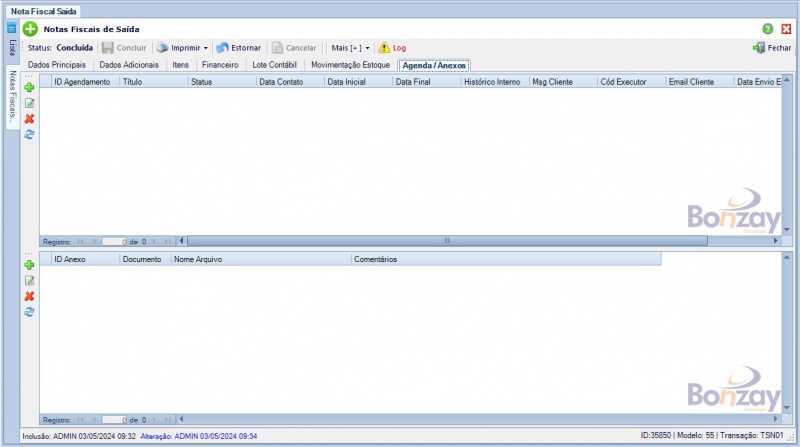Screen dimensions: 800x447
Task: Open the Log warning icon
Action: tap(392, 47)
